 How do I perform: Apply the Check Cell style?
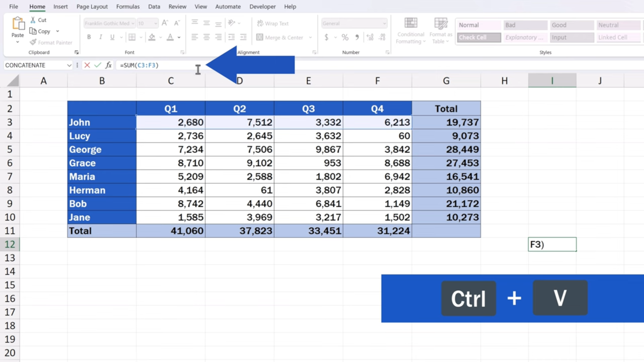479,38
